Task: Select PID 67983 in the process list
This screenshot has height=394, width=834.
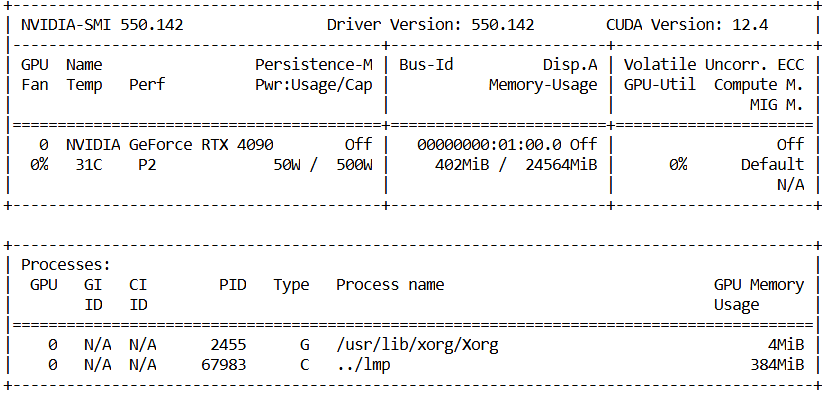Action: [224, 365]
